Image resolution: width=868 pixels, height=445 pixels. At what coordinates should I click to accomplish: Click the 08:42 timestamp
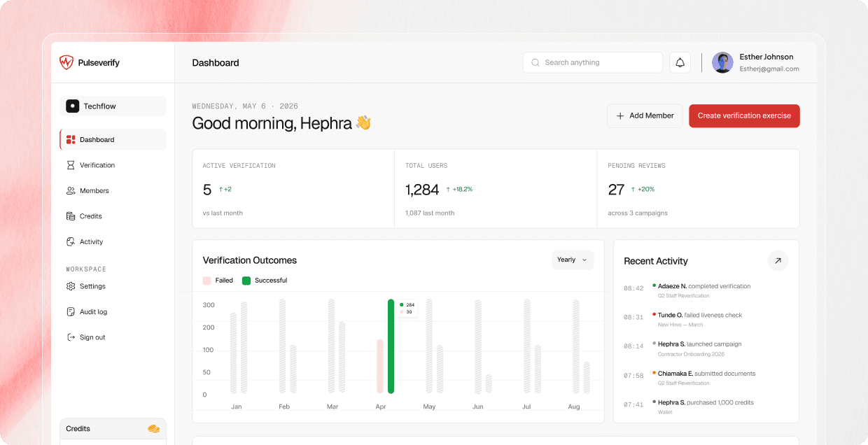pos(633,288)
